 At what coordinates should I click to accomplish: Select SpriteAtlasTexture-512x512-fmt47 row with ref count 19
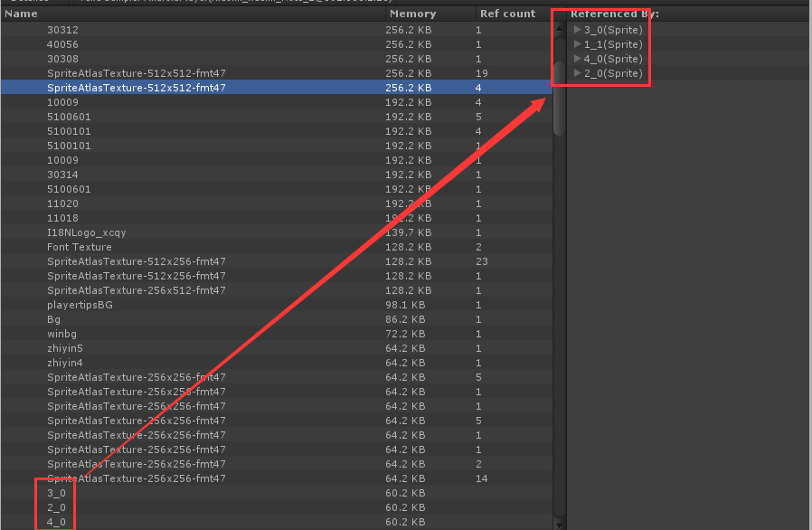pyautogui.click(x=277, y=73)
